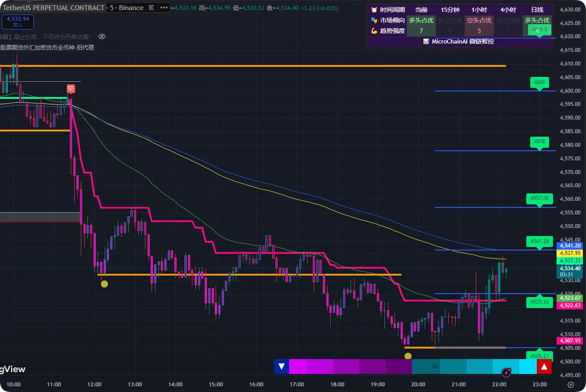Click the red 空头占优 cell under 1小时
The width and height of the screenshot is (586, 392).
pyautogui.click(x=479, y=20)
